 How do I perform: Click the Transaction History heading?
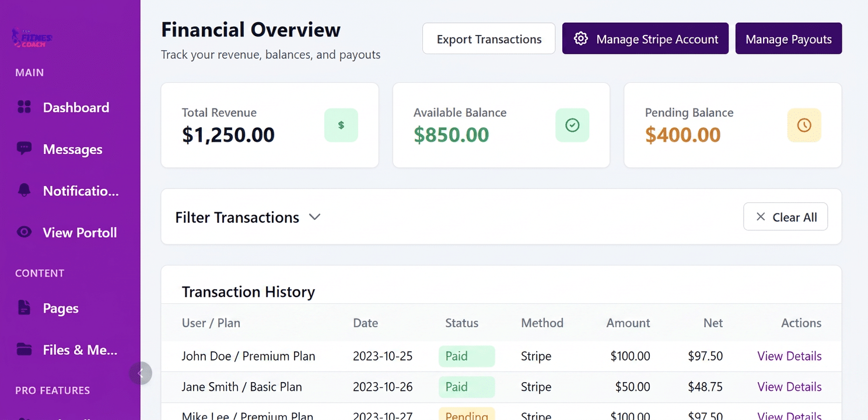[x=249, y=292]
